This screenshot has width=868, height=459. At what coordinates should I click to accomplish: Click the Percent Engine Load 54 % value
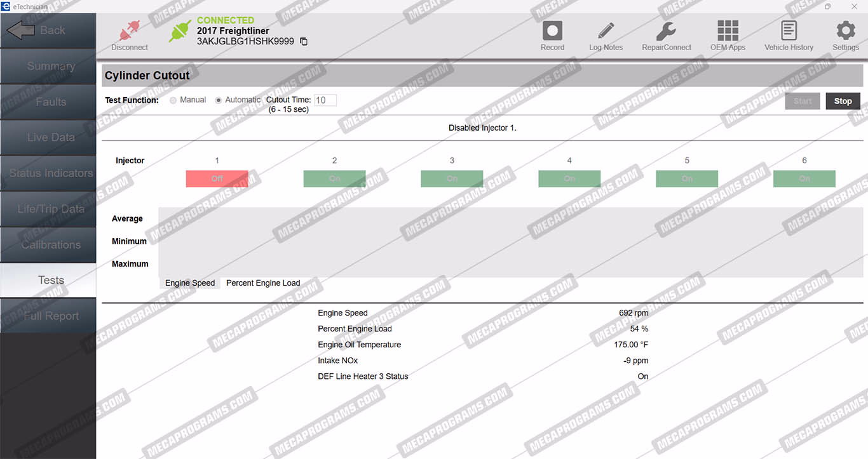639,329
